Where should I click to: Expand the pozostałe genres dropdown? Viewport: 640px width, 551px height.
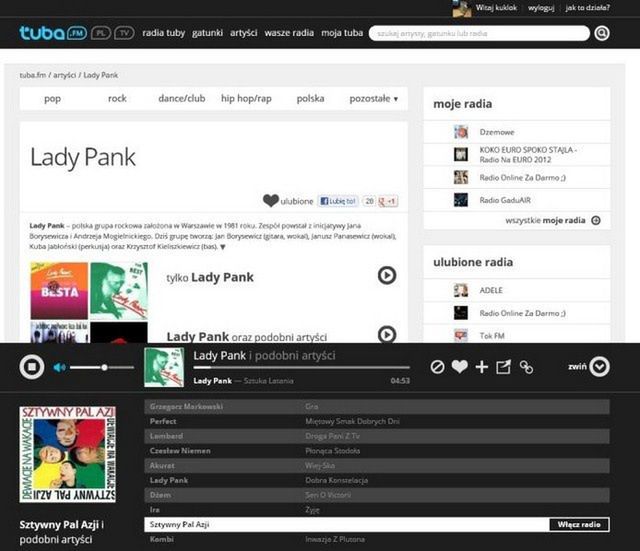[x=373, y=98]
